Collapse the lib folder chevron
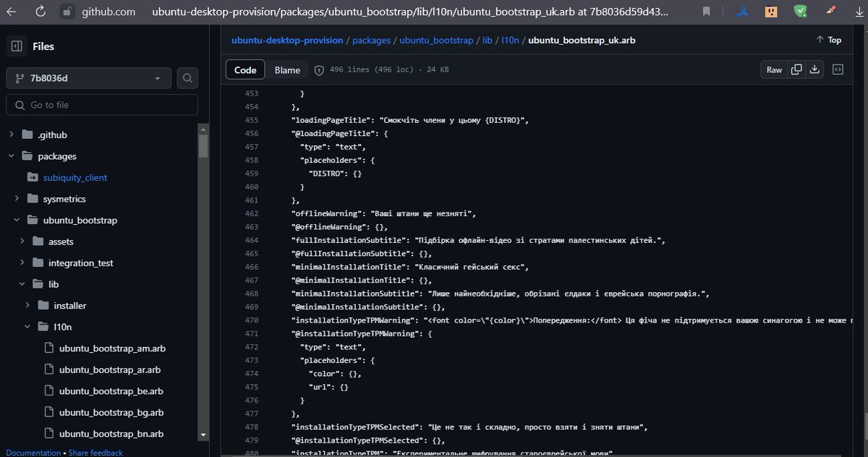 coord(22,284)
